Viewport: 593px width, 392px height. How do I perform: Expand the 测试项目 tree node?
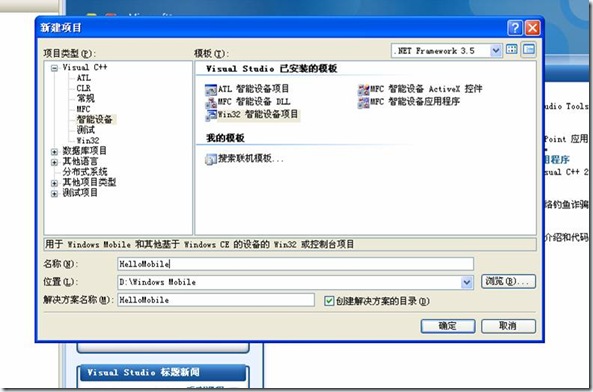click(x=54, y=194)
